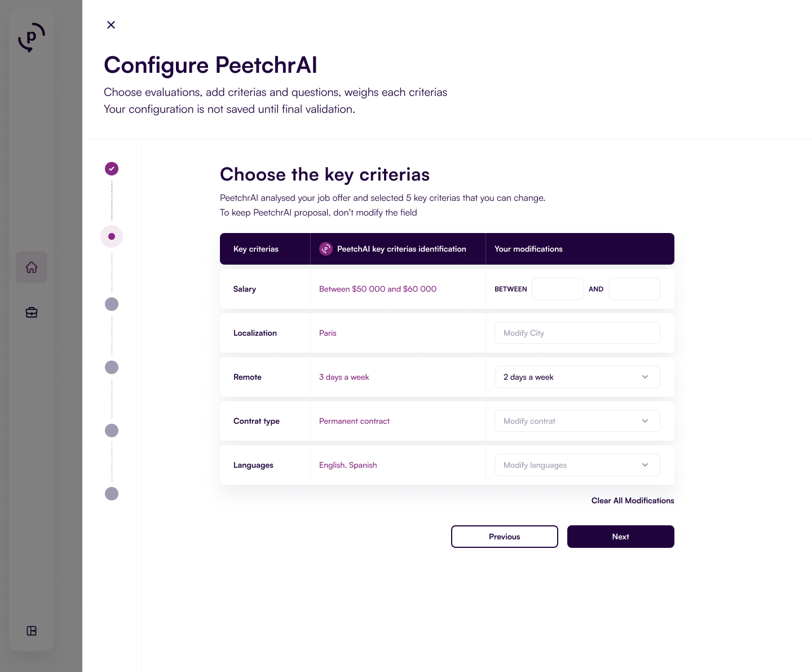The width and height of the screenshot is (812, 672).
Task: Click the PeetchrAI logo in sidebar
Action: tap(32, 37)
